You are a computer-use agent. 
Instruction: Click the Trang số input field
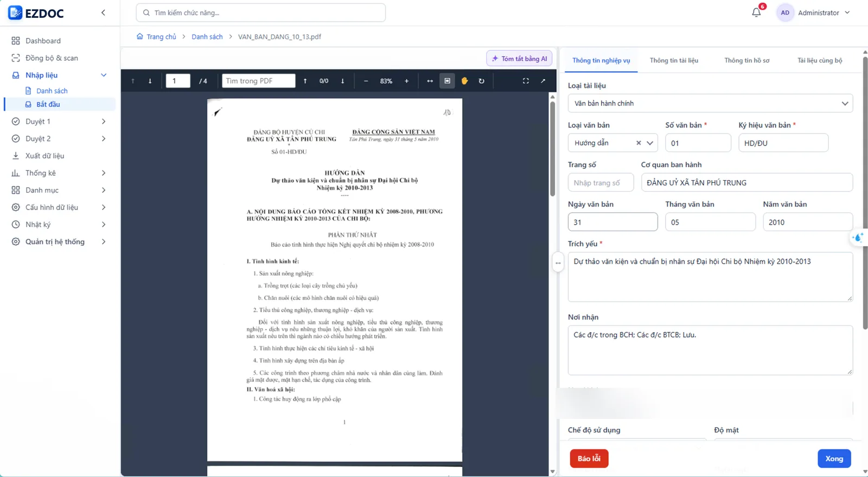[601, 182]
